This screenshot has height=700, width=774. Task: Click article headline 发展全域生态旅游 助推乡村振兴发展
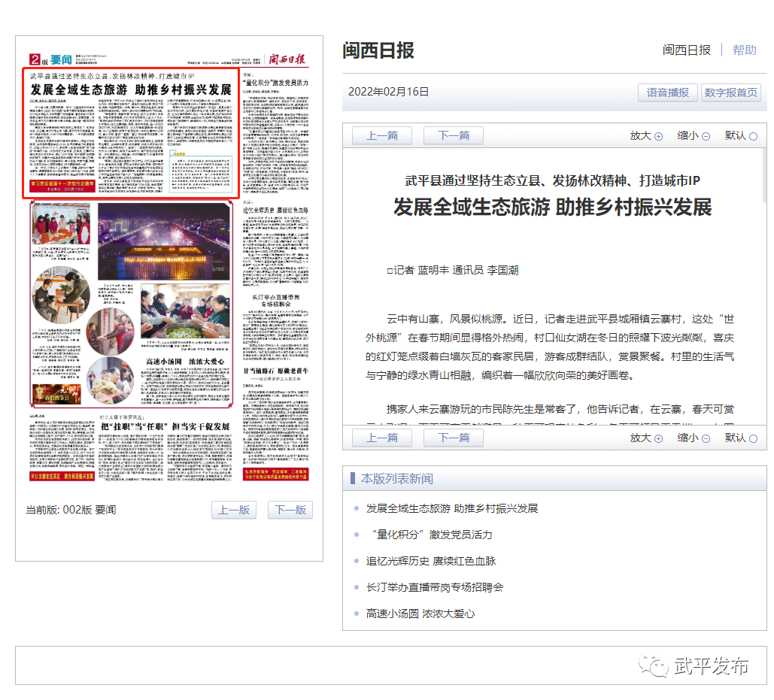[x=552, y=208]
